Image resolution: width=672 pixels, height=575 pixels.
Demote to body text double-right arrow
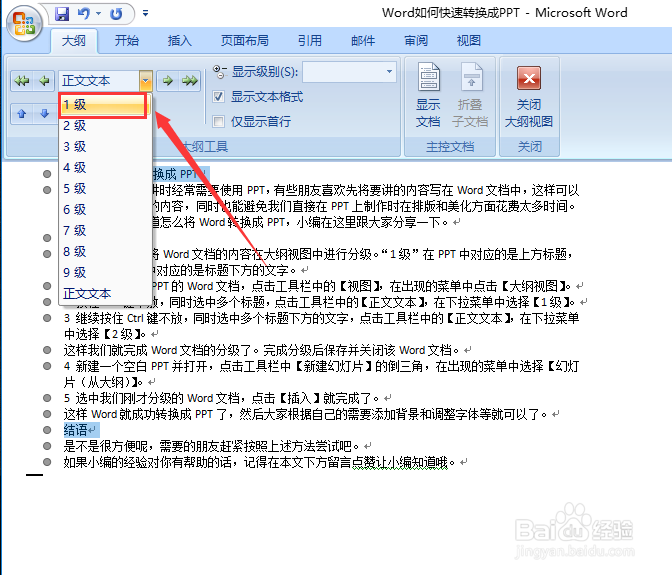pos(190,81)
